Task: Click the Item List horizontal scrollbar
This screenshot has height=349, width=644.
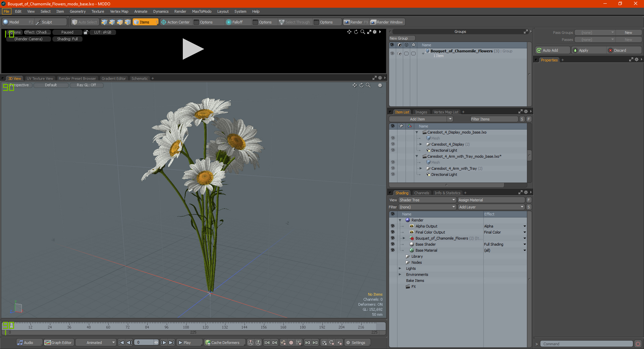Action: pos(446,185)
